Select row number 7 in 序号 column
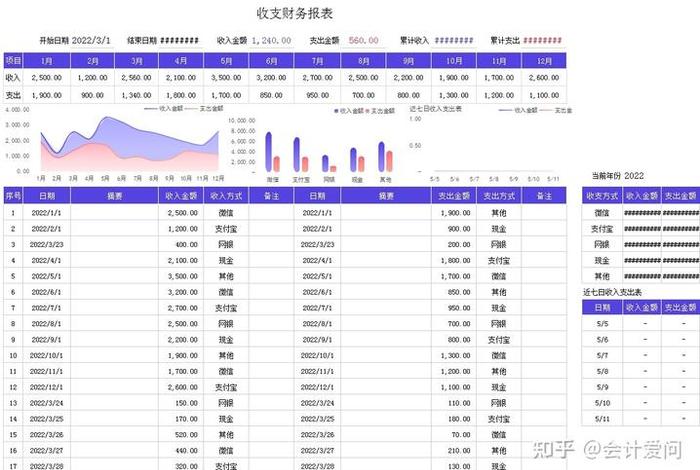 (13, 308)
